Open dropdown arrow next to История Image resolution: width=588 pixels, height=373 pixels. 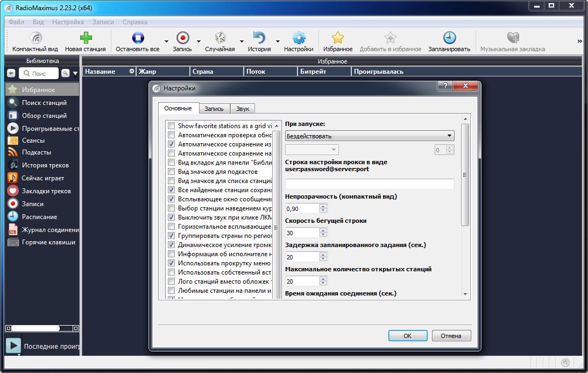click(x=278, y=41)
